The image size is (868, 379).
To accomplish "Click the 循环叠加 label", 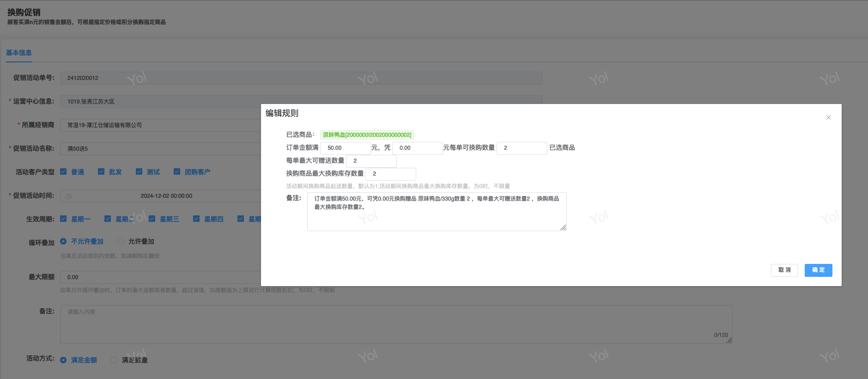I will coord(42,243).
